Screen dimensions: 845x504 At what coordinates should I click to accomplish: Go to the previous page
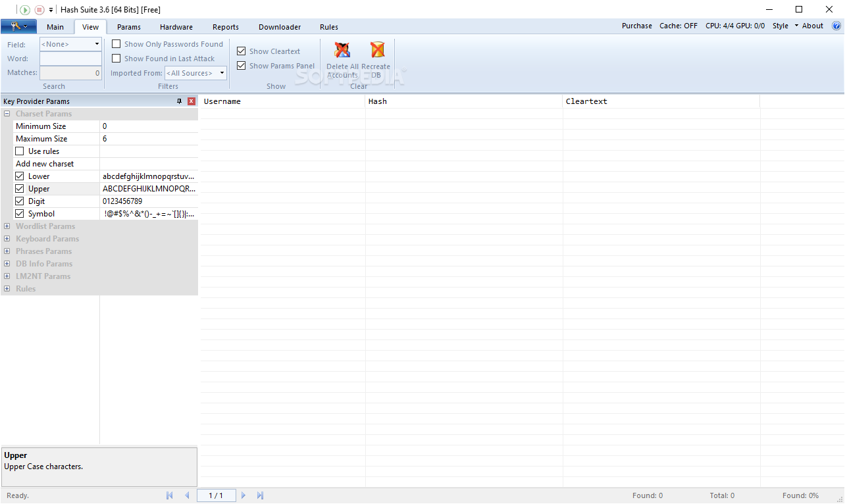[x=187, y=495]
